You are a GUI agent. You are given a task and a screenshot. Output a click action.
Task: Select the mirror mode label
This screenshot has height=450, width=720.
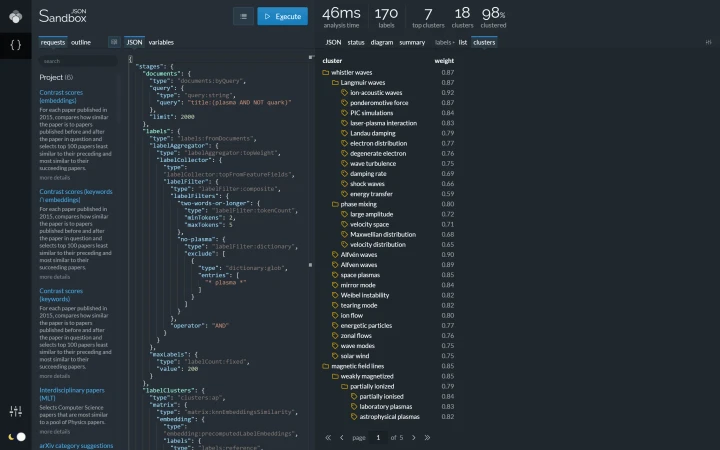[358, 285]
